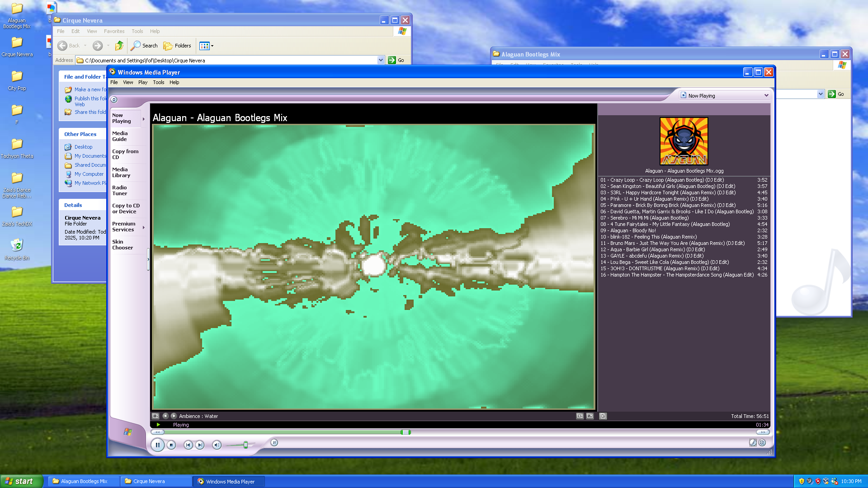The image size is (868, 488).
Task: Skip to the next track
Action: pos(200,445)
